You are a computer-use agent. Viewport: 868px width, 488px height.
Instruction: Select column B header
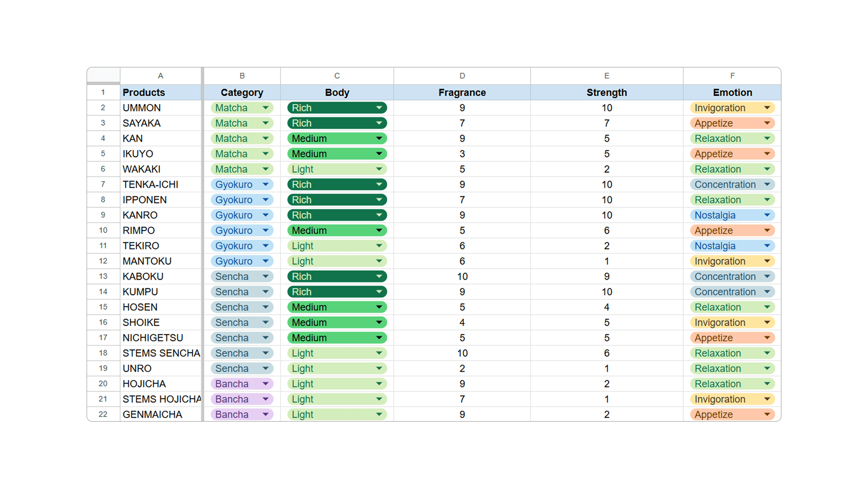click(x=242, y=76)
